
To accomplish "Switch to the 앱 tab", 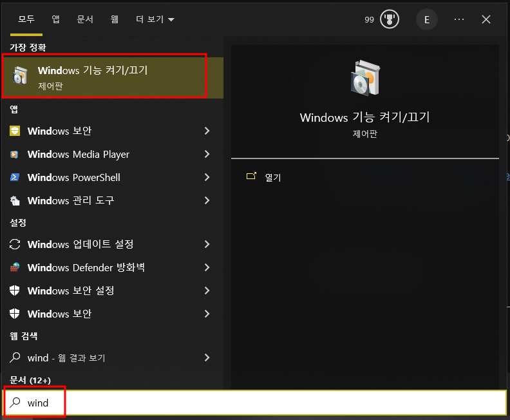I will click(55, 19).
